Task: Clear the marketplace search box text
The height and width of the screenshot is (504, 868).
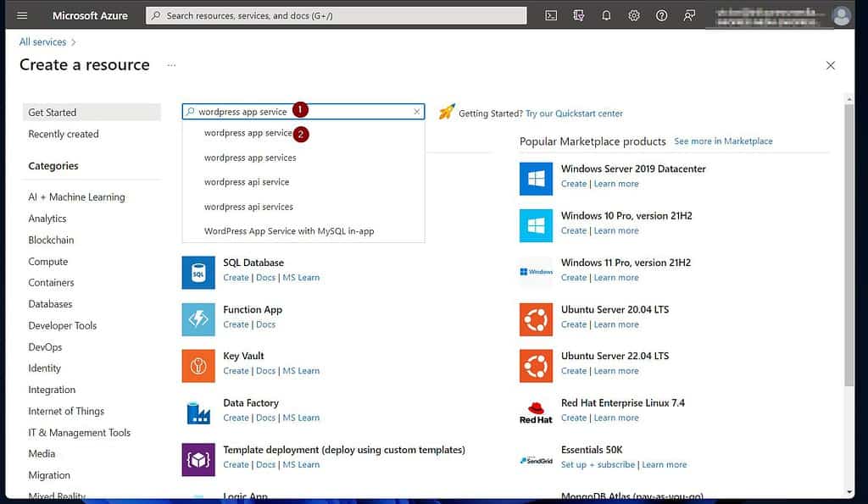Action: pyautogui.click(x=417, y=112)
